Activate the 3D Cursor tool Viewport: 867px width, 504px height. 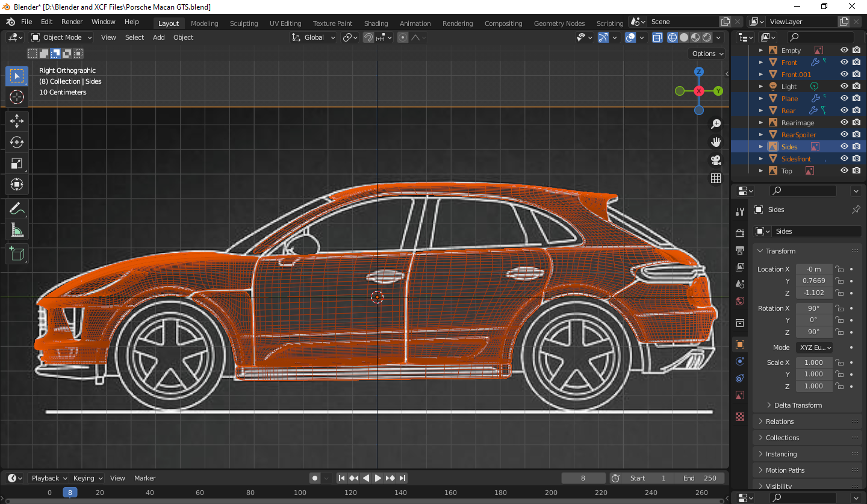click(17, 97)
